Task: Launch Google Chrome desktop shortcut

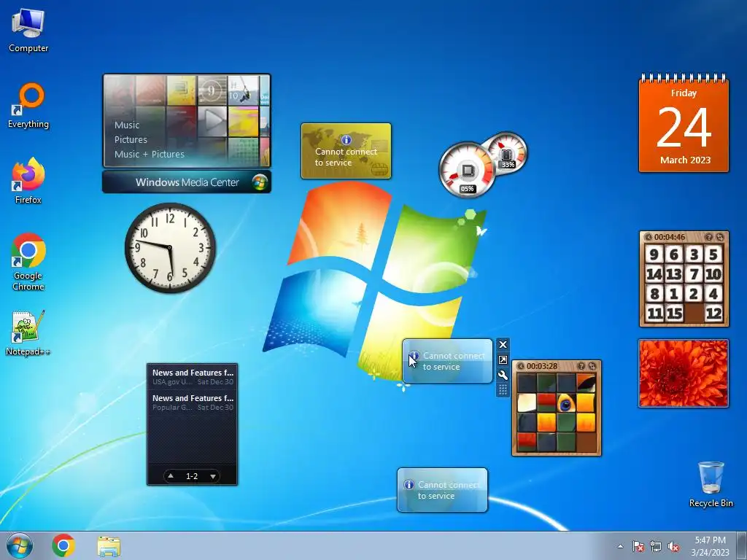Action: tap(28, 262)
